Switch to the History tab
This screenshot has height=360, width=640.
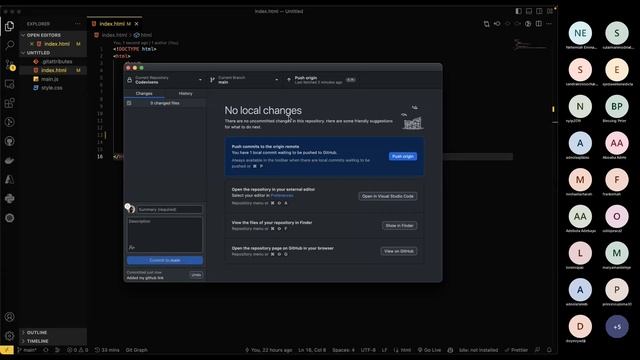[x=185, y=93]
